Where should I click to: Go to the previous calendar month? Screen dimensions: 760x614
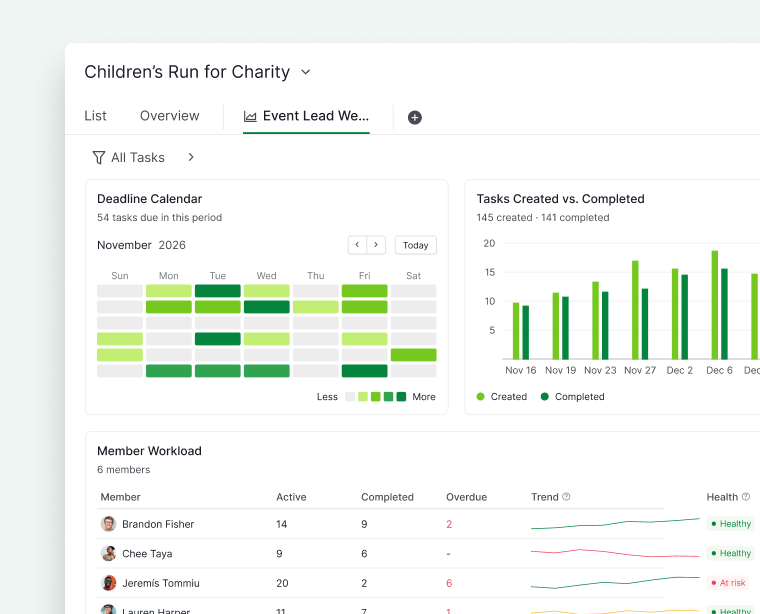(357, 245)
